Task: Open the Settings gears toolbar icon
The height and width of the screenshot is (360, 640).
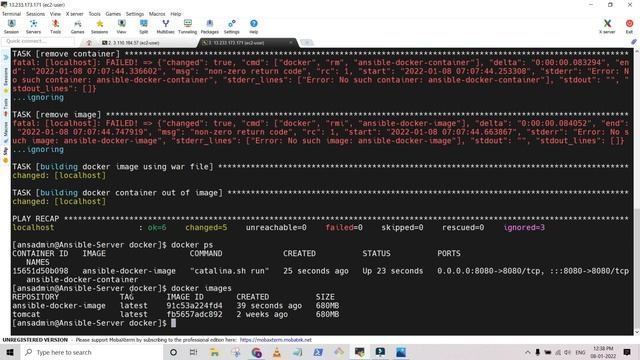Action: click(231, 27)
